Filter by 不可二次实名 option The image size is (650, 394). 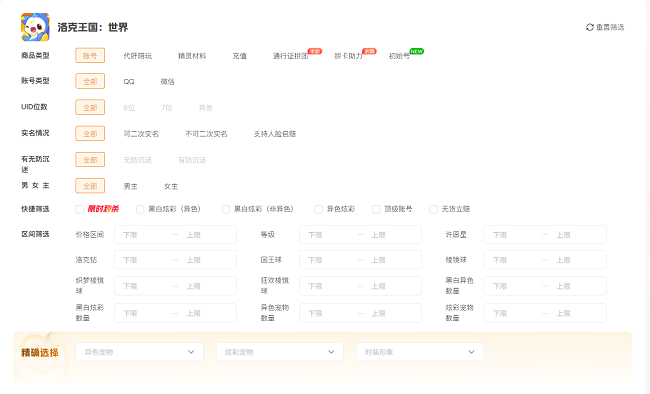tap(206, 134)
